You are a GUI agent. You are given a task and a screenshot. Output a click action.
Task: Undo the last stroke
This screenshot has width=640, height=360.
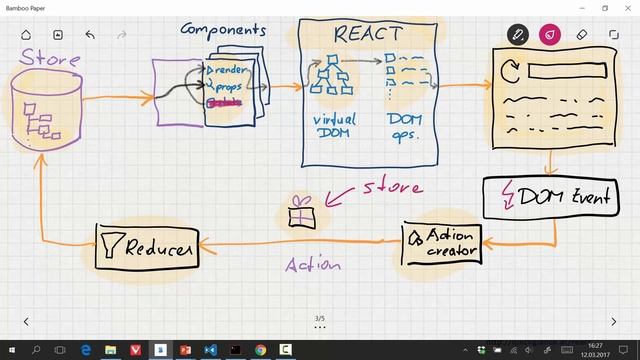point(90,35)
